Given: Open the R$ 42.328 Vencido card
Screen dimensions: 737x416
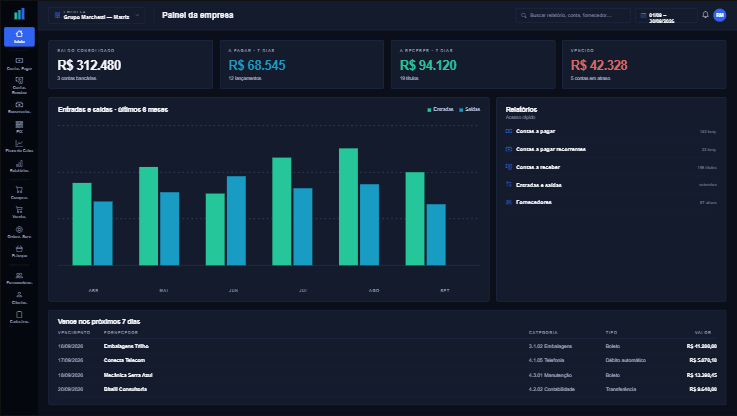Looking at the screenshot, I should 644,64.
